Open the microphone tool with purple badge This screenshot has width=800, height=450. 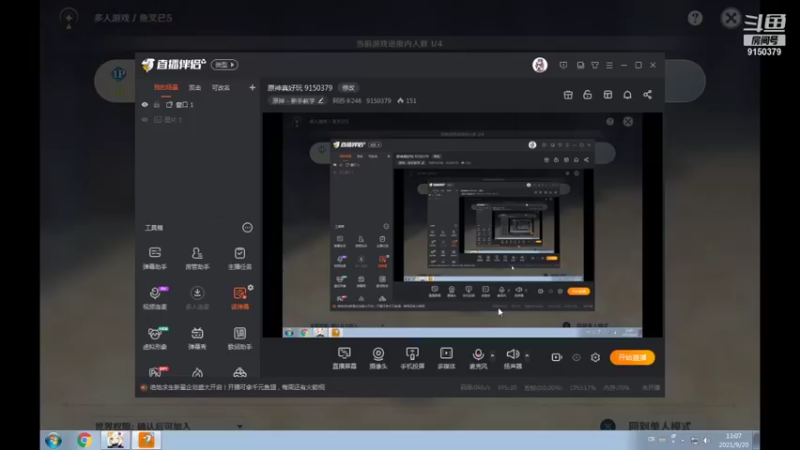click(x=155, y=297)
